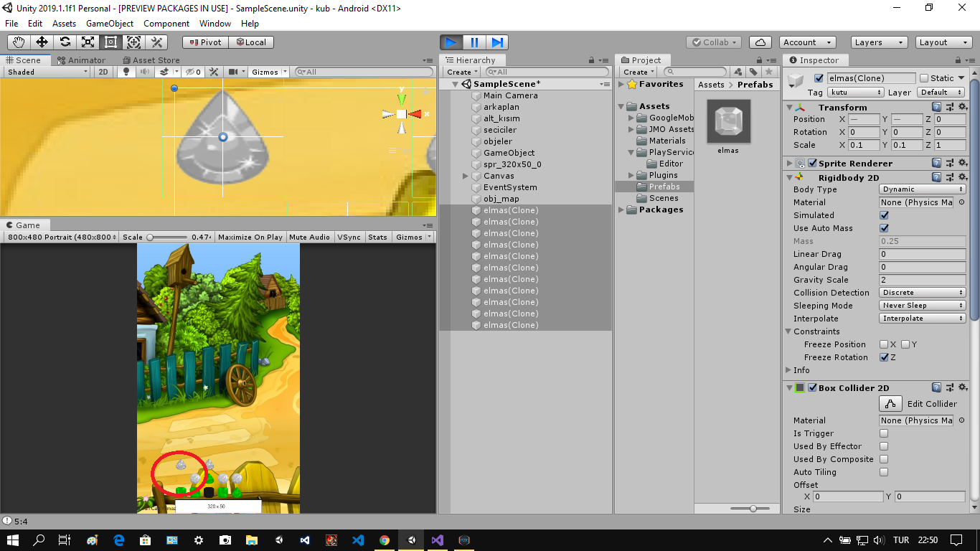Click the Pause button
This screenshot has height=551, width=980.
474,42
